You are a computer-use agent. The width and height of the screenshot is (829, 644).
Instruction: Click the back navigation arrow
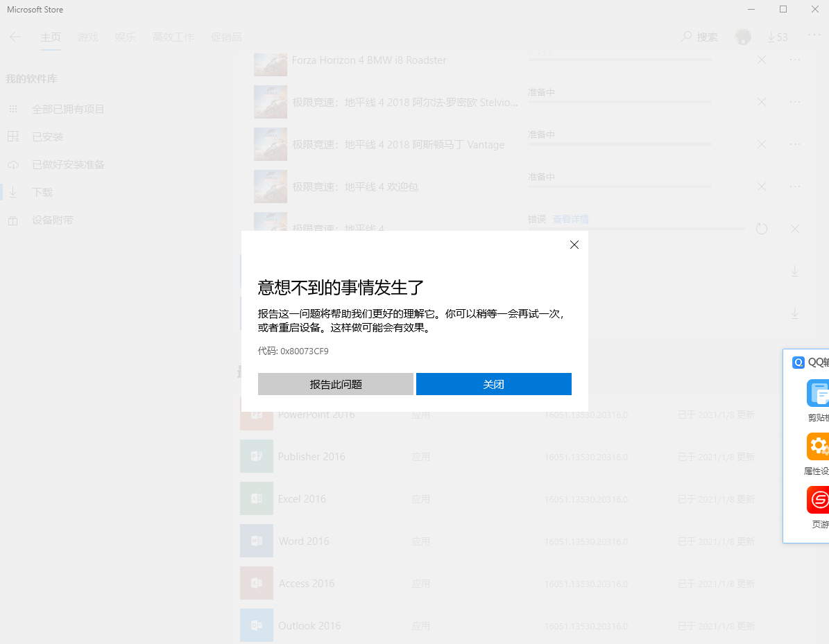coord(15,37)
